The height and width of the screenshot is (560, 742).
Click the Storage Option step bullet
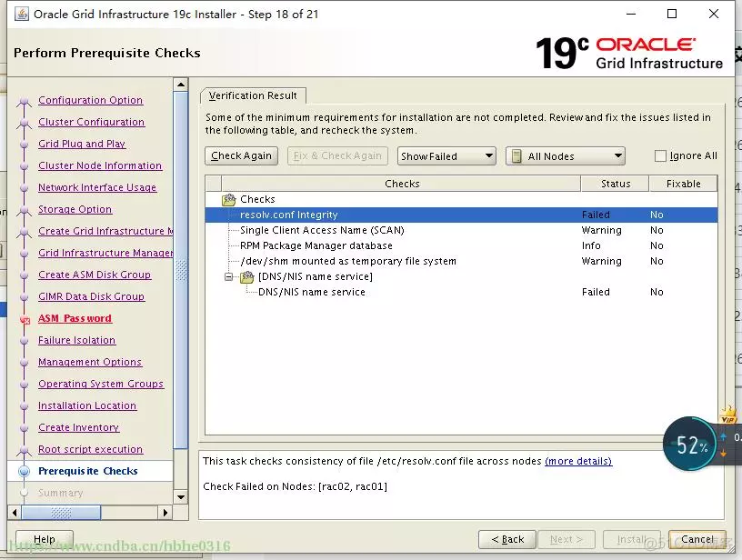[24, 211]
